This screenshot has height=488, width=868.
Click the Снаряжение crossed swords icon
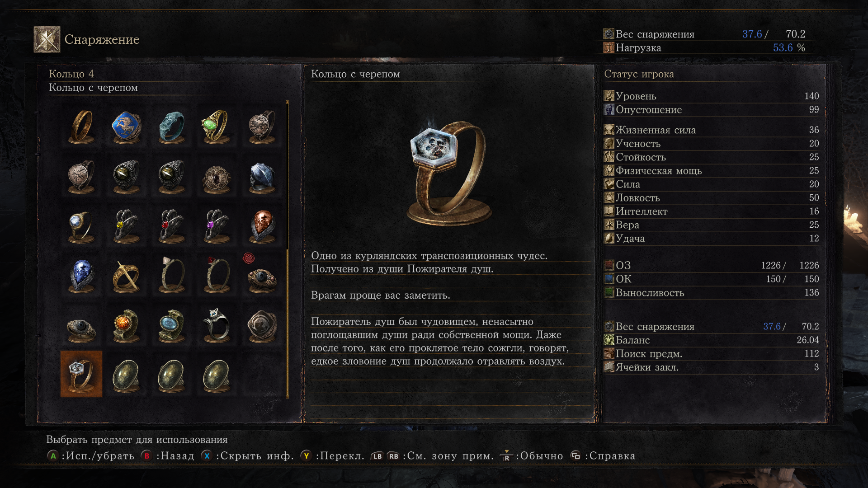47,39
